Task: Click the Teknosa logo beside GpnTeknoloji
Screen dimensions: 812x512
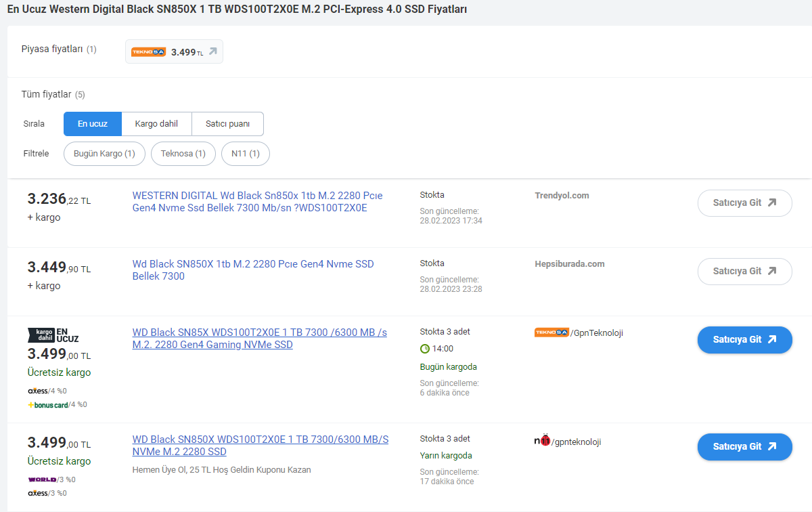Action: click(x=551, y=333)
